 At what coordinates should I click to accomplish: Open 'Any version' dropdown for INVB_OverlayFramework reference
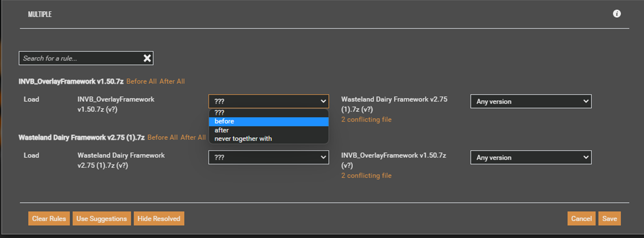coord(531,158)
